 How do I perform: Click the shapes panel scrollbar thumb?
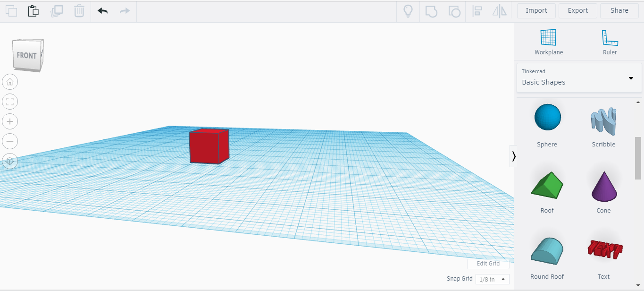tap(638, 158)
